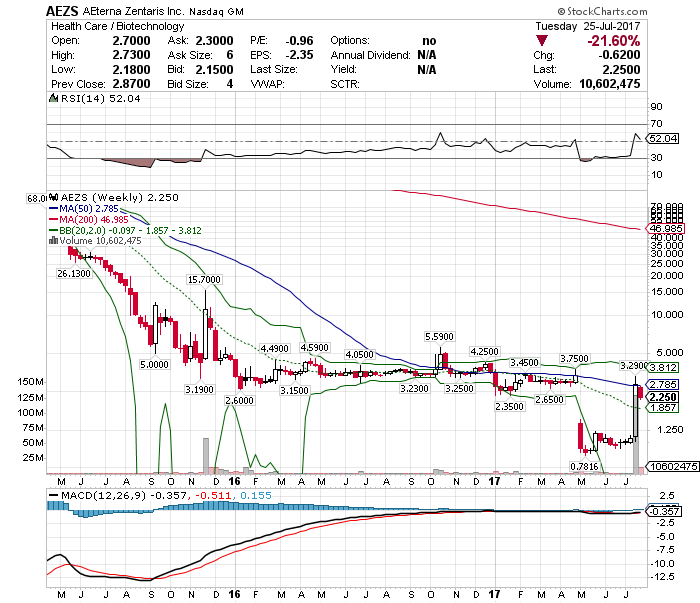Click the candlestick icon beside AEZS (Weekly)

pyautogui.click(x=54, y=197)
